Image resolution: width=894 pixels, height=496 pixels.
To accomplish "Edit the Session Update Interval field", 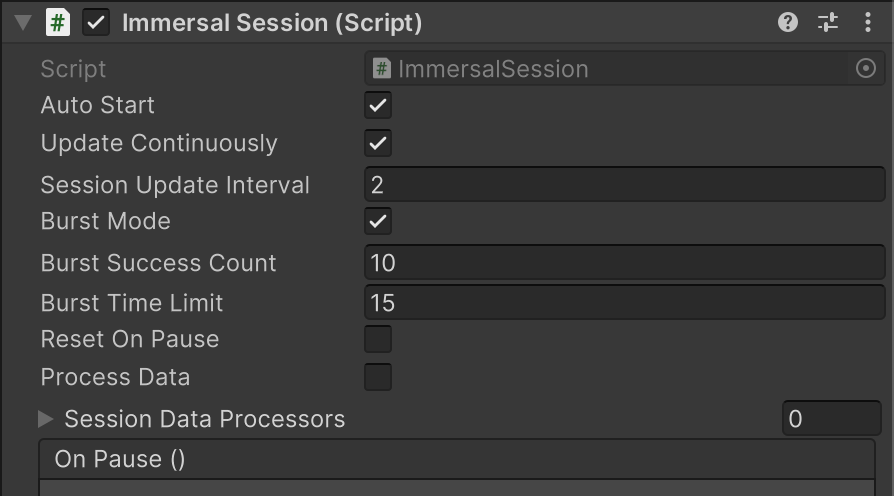I will point(625,184).
